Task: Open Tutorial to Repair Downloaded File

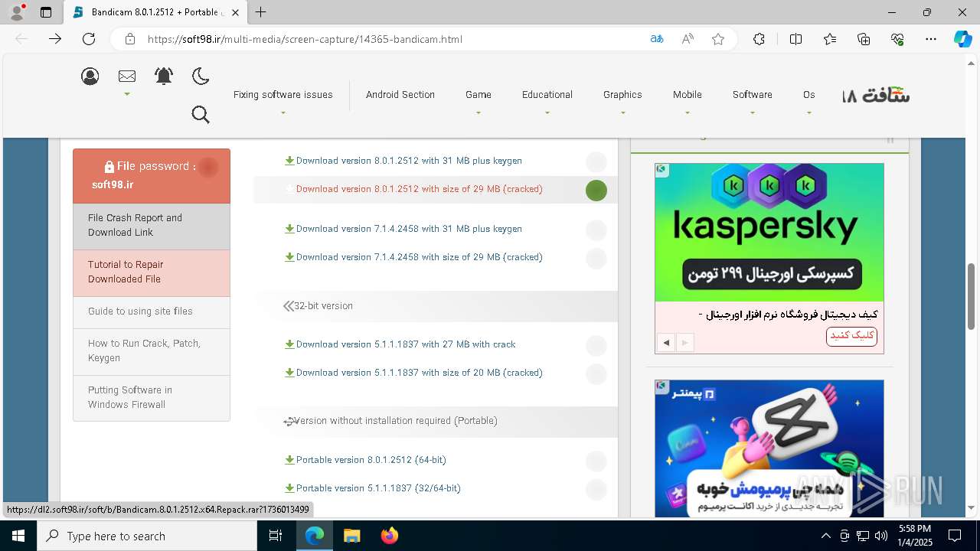Action: pos(152,272)
